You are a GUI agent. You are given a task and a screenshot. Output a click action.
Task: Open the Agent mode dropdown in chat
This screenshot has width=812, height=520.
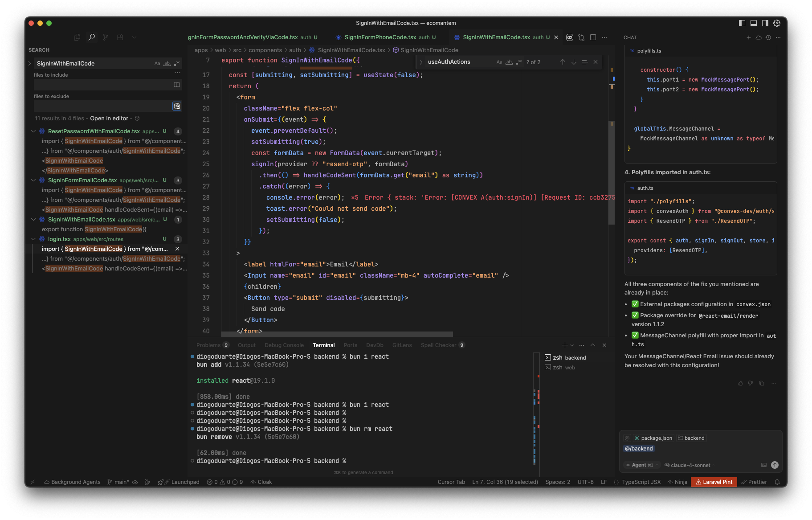642,465
